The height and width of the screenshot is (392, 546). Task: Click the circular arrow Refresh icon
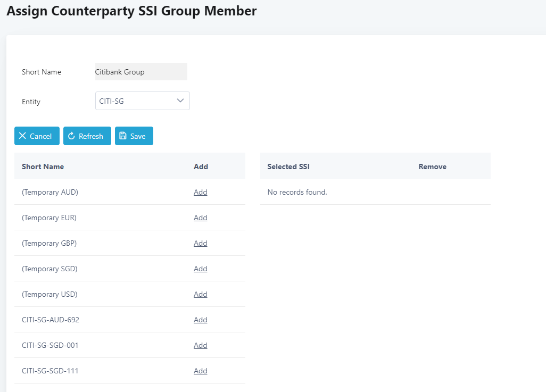click(71, 136)
